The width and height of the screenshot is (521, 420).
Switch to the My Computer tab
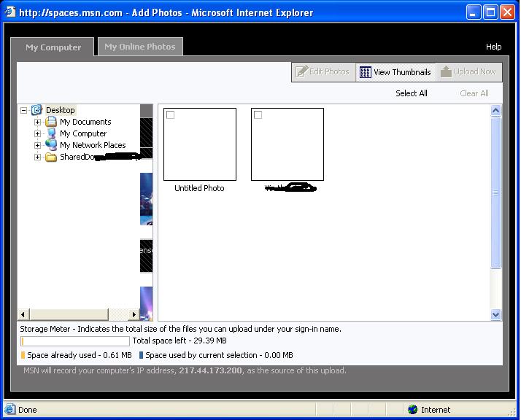(53, 47)
